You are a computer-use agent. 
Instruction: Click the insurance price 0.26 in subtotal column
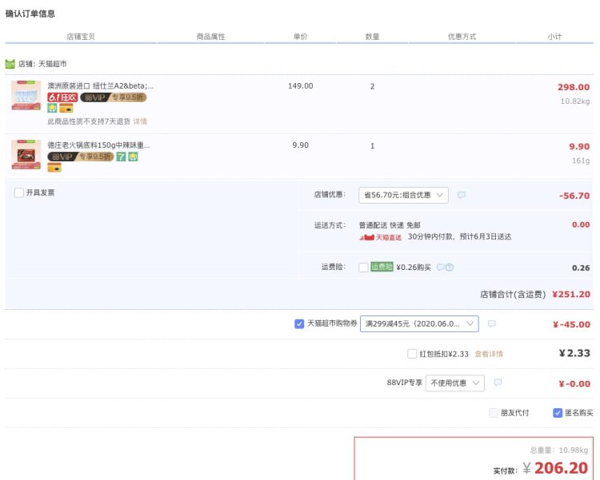coord(580,268)
